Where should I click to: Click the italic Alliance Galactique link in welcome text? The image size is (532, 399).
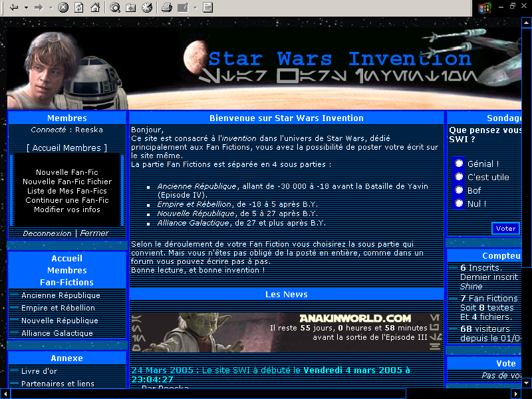pos(193,223)
